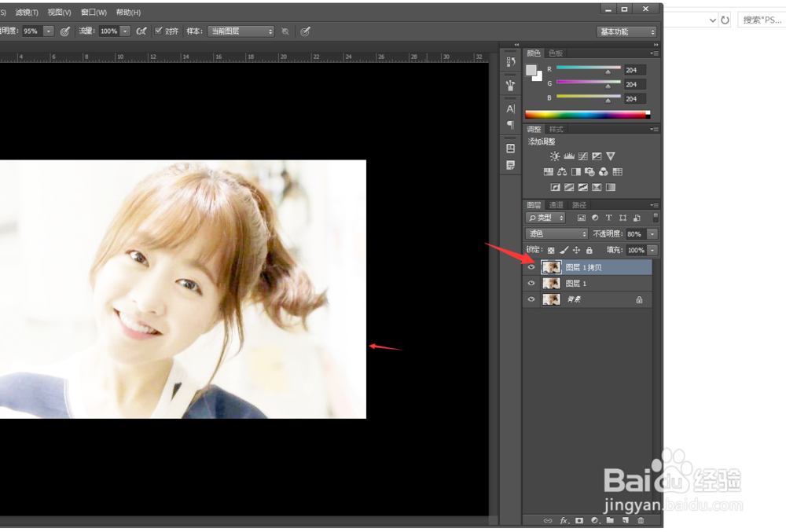Add a Curves adjustment
Image resolution: width=786 pixels, height=532 pixels.
(x=583, y=156)
